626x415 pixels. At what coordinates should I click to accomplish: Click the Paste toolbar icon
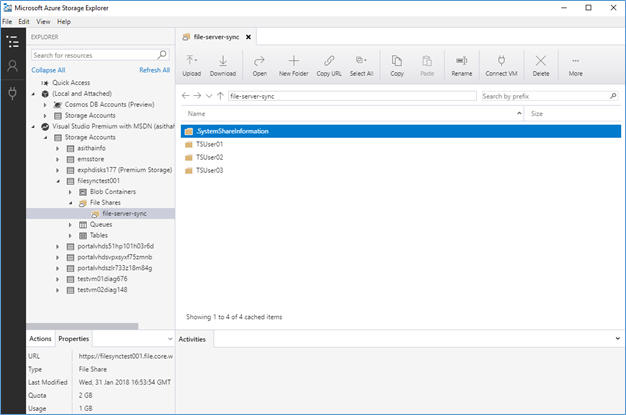427,66
